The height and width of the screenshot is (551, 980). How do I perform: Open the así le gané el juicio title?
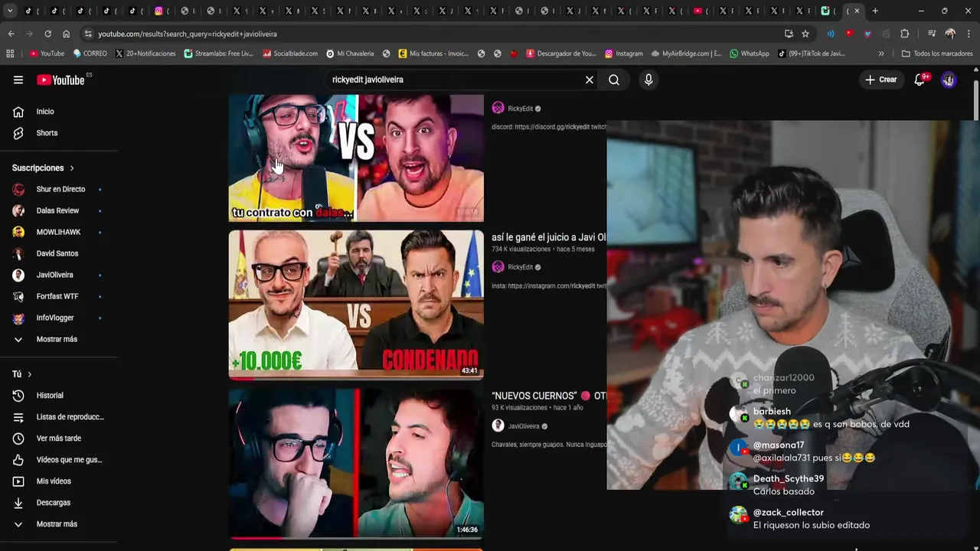pyautogui.click(x=548, y=237)
